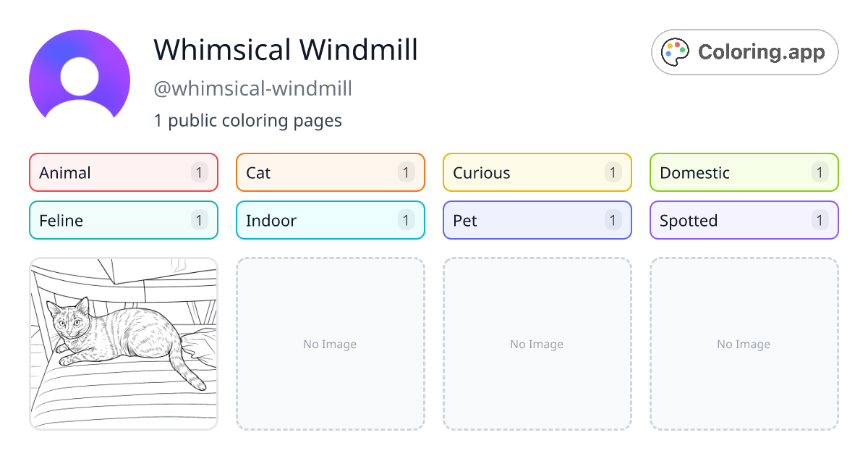Click the first No Image placeholder
The width and height of the screenshot is (868, 456).
[x=330, y=344]
